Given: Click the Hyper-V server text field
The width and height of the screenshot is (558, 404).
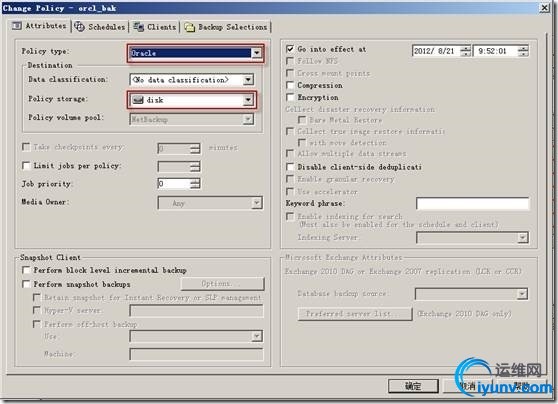Looking at the screenshot, I should 197,311.
